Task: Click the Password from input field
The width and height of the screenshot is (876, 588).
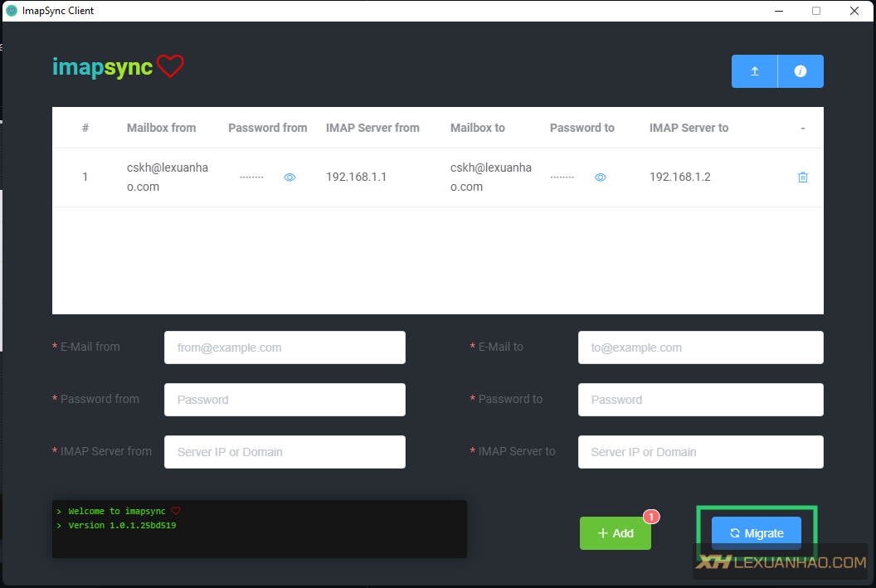Action: [285, 400]
